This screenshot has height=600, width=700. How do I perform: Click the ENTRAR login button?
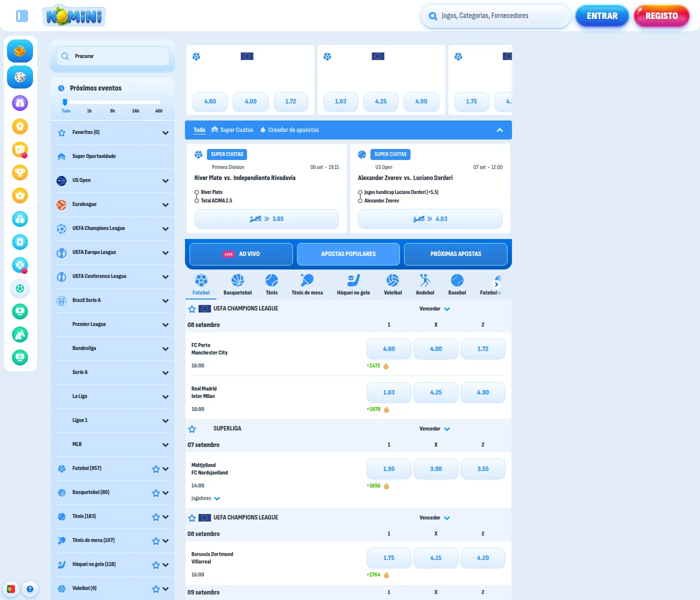click(x=602, y=16)
